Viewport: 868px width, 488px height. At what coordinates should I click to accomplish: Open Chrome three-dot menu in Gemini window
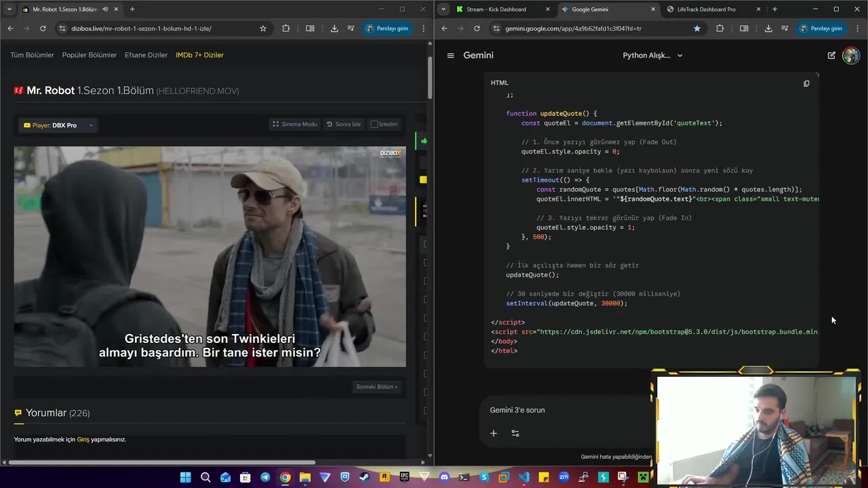tap(858, 28)
